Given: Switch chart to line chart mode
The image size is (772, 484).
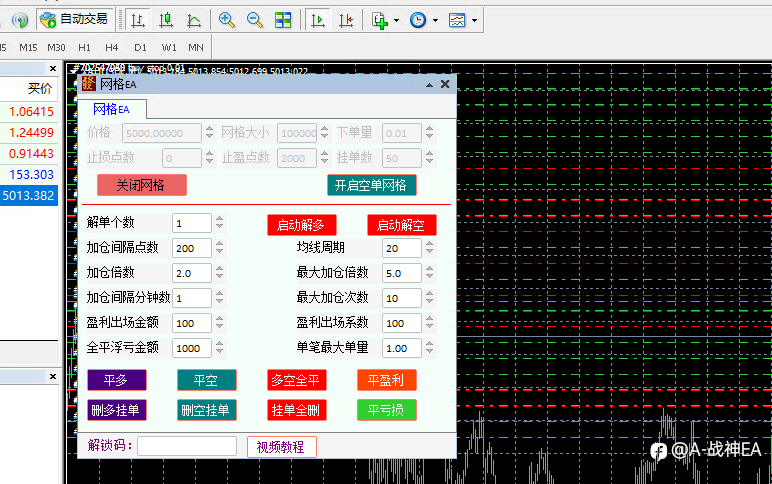Looking at the screenshot, I should [193, 19].
